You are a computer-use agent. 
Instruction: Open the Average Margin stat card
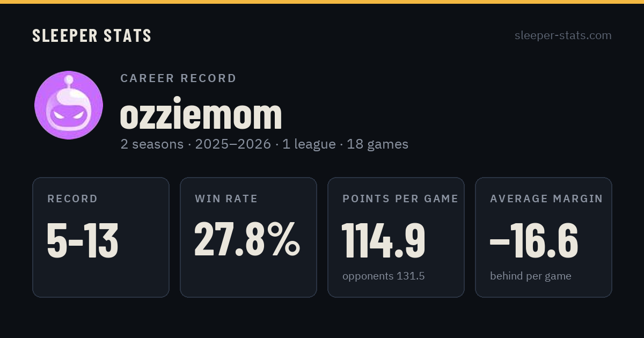(x=544, y=237)
